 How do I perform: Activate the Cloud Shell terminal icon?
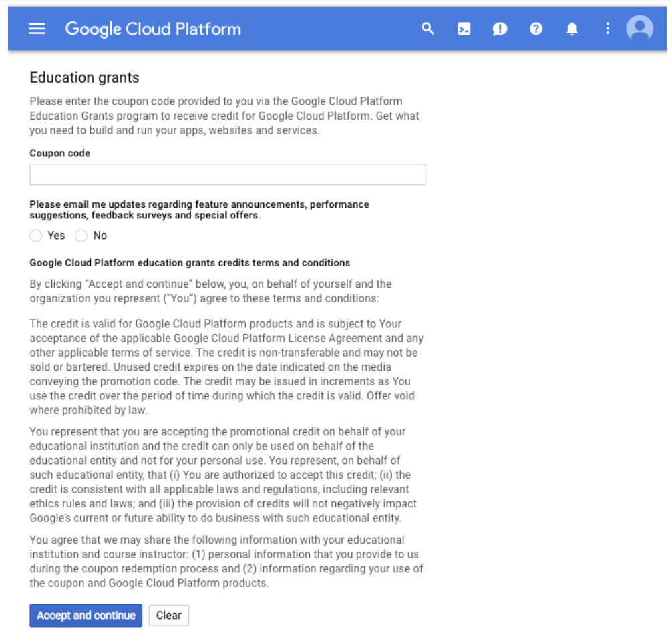point(464,29)
